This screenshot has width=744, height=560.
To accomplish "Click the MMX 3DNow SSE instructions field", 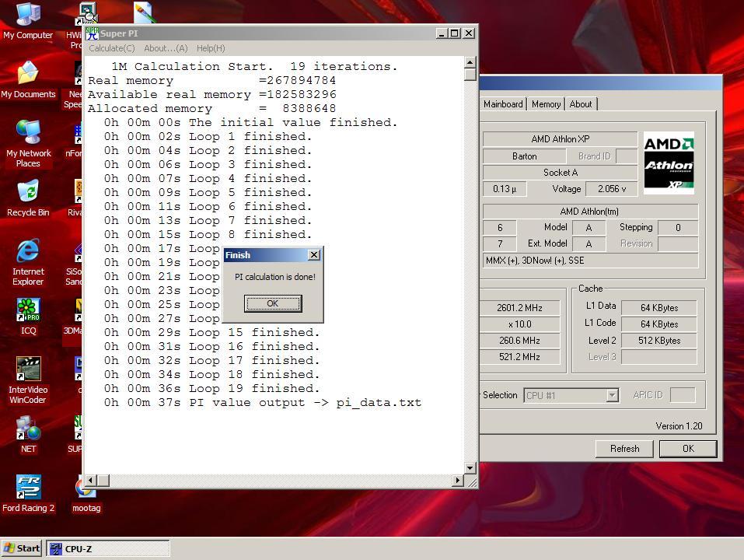I will pos(590,261).
